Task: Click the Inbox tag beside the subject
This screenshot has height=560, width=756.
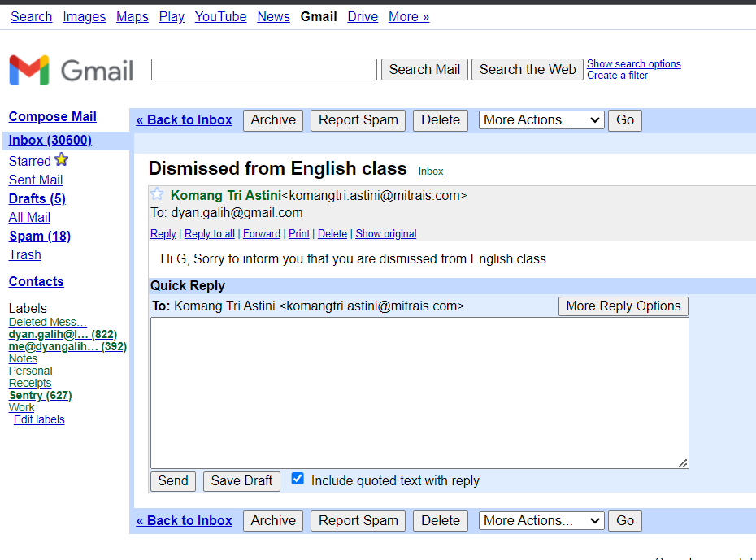Action: [431, 171]
